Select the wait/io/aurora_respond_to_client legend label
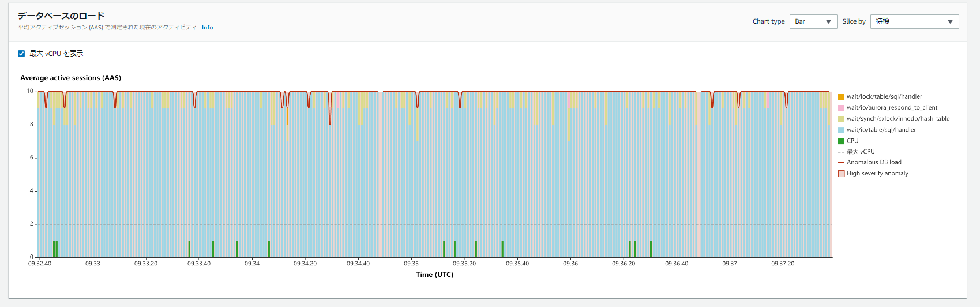 (892, 108)
